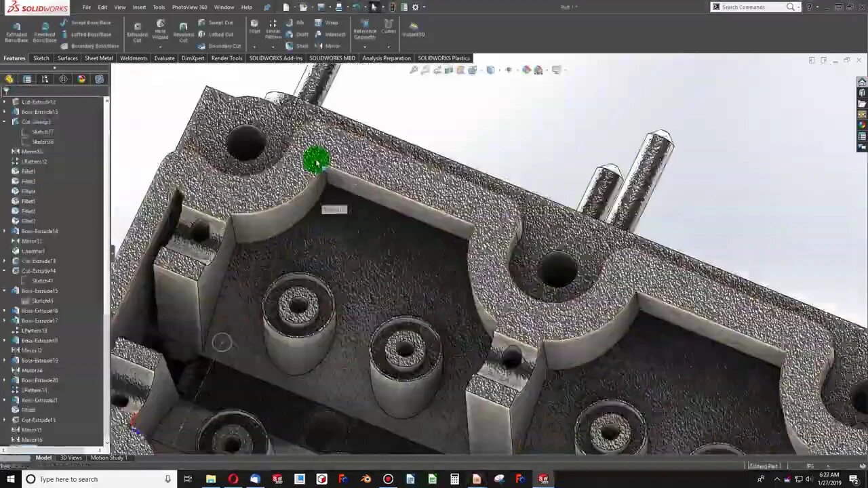Click the Windows taskbar search box

98,479
